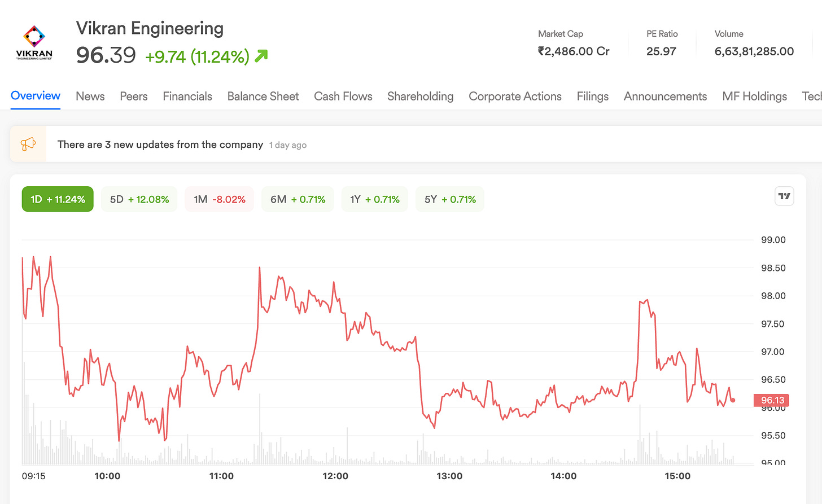The height and width of the screenshot is (504, 822).
Task: Pick the 5Y +0.71% range button
Action: pos(450,199)
